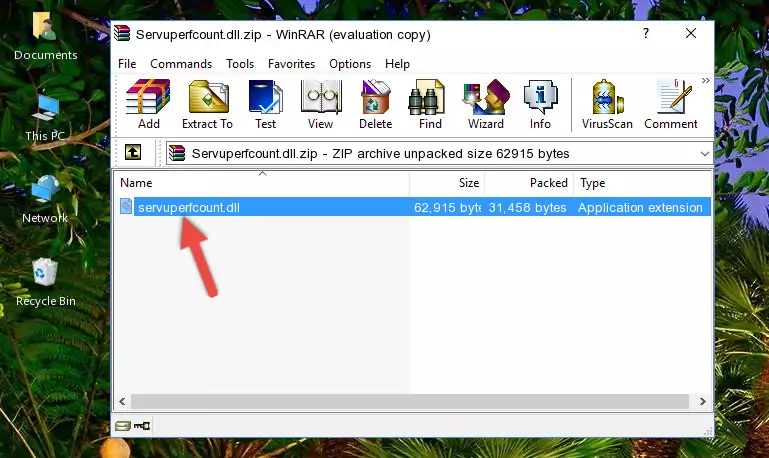This screenshot has height=458, width=769.
Task: Select the Network desktop icon
Action: coord(45,200)
